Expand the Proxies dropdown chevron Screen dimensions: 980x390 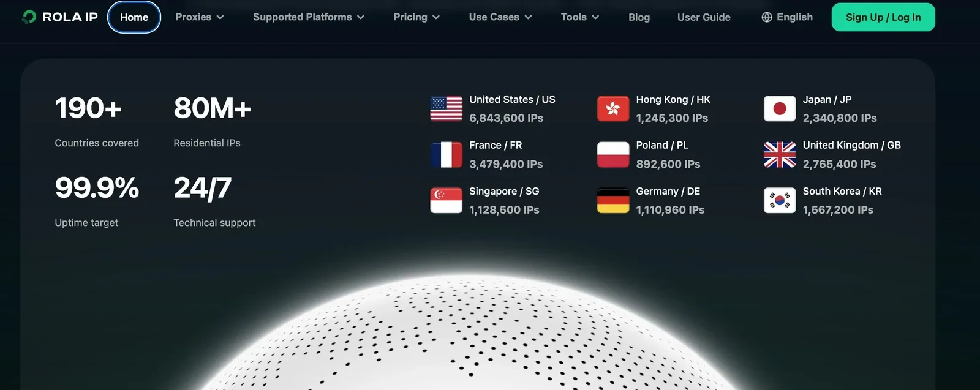click(x=220, y=17)
